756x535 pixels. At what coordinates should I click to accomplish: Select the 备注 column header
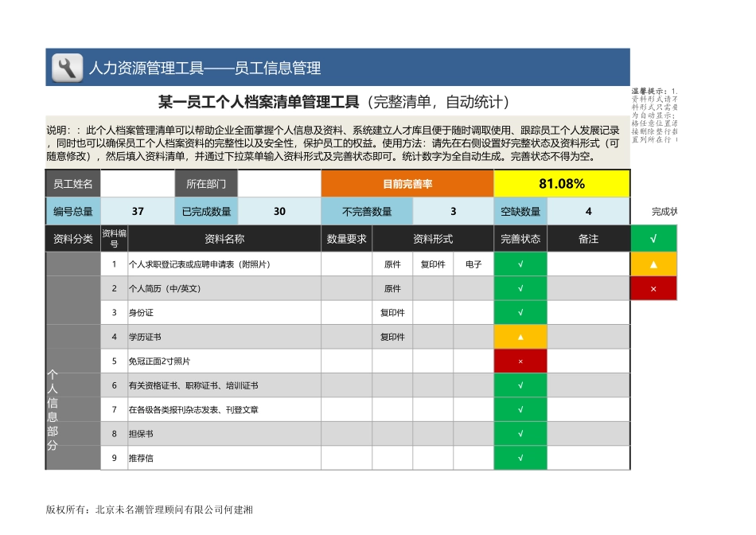pos(588,237)
